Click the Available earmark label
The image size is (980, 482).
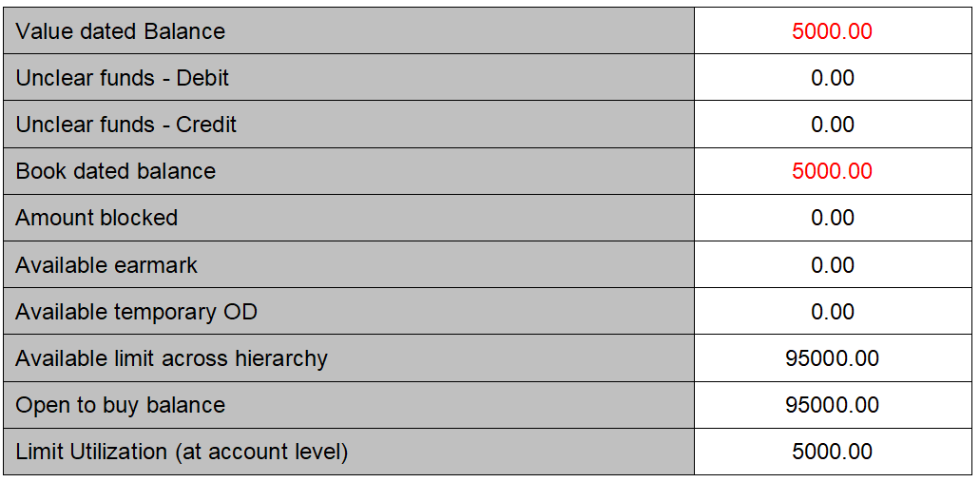(x=106, y=264)
